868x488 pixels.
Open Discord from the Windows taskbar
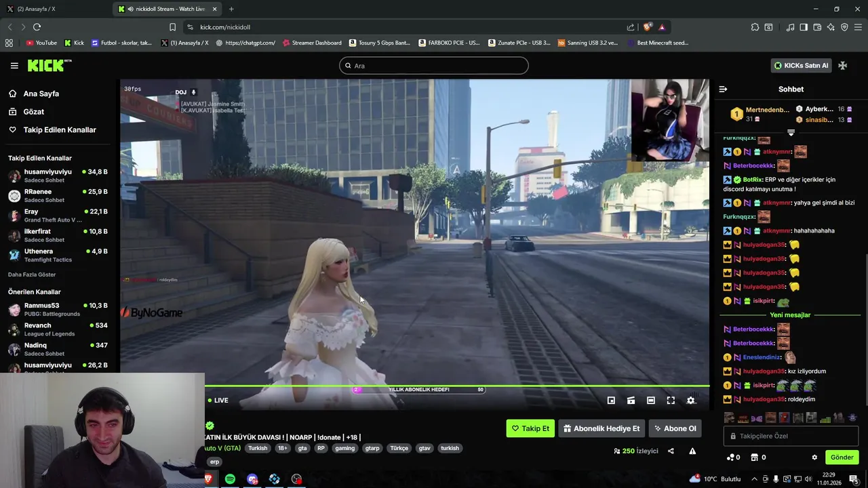click(x=252, y=479)
